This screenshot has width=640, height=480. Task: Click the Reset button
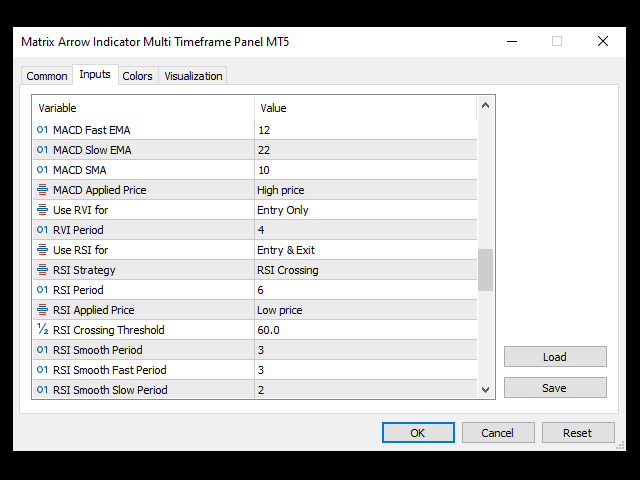(577, 433)
